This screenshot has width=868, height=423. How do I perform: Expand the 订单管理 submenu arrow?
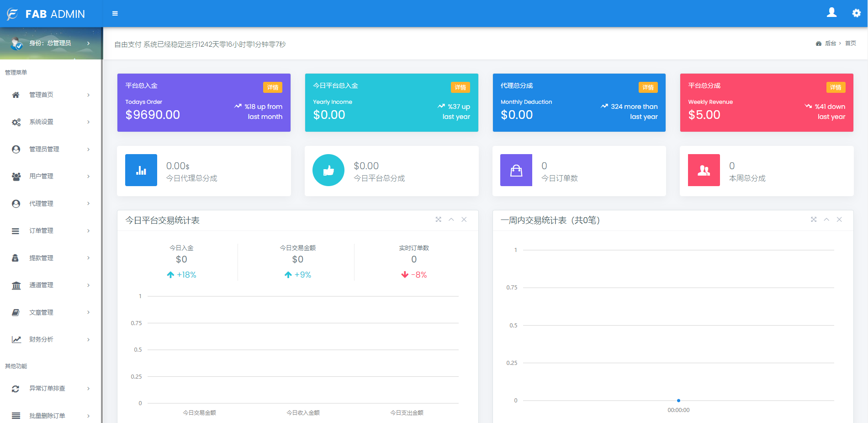click(89, 231)
